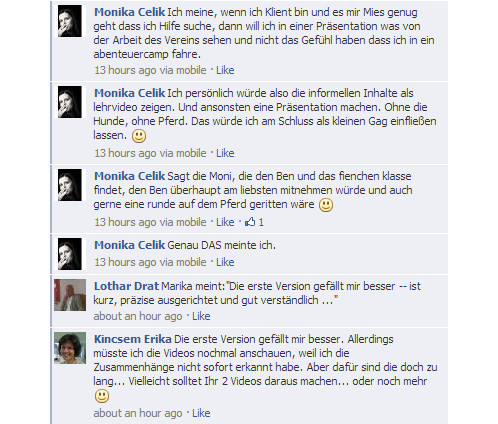Open Monika Celik's avatar on the 'Sagt die Moni' comment
The width and height of the screenshot is (498, 424).
[70, 185]
